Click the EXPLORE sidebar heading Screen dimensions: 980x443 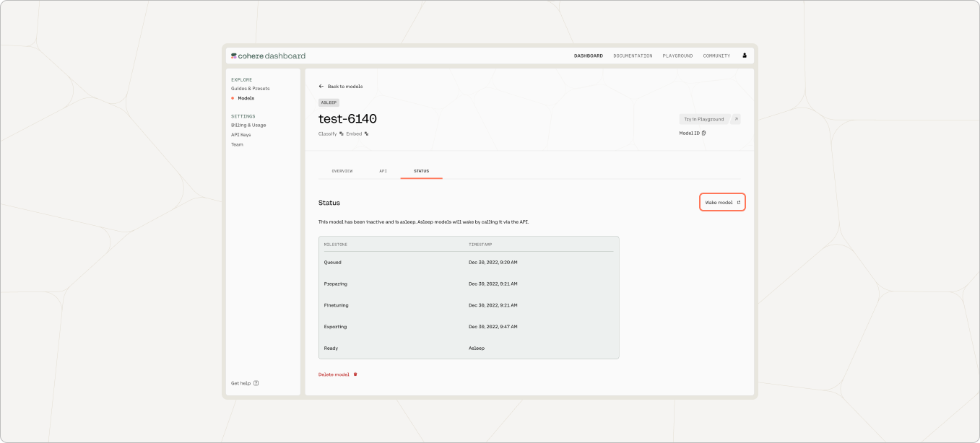click(x=241, y=79)
